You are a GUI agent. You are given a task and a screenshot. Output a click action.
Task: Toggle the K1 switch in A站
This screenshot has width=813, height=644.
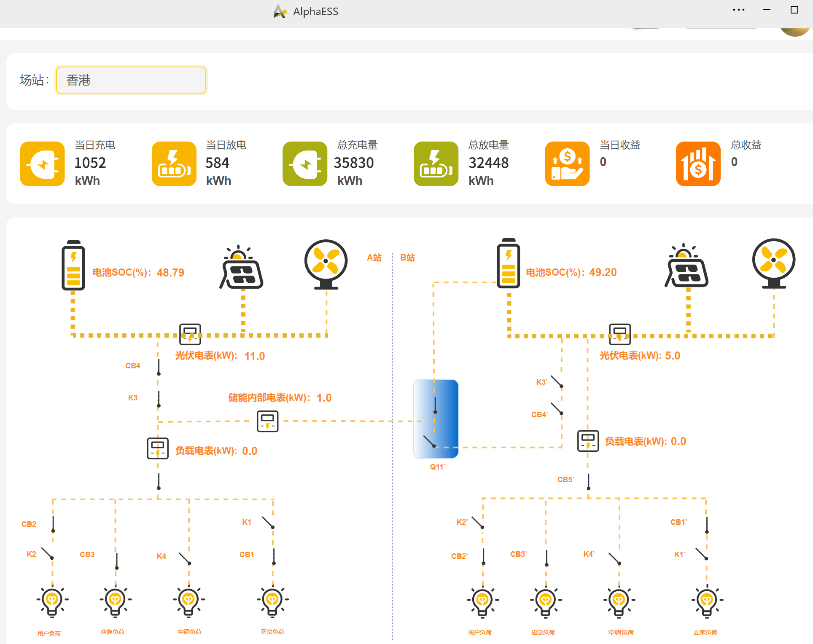(268, 523)
